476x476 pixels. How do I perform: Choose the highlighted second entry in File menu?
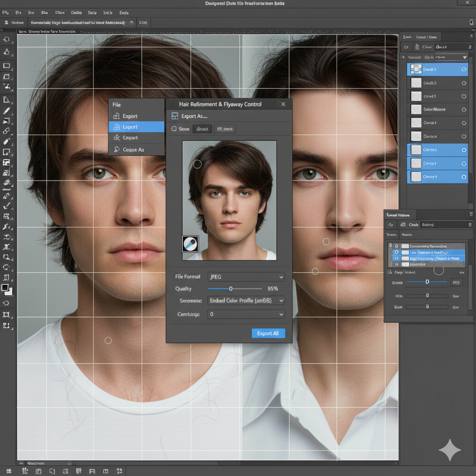[136, 127]
